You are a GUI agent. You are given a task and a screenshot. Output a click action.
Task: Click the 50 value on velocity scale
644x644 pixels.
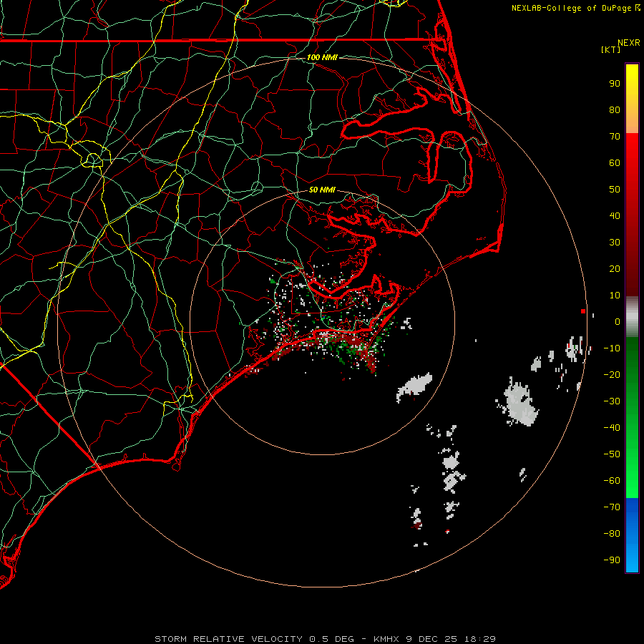pos(615,190)
